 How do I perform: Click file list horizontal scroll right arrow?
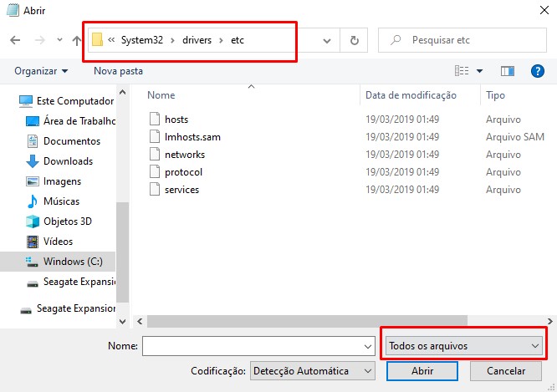(550, 321)
